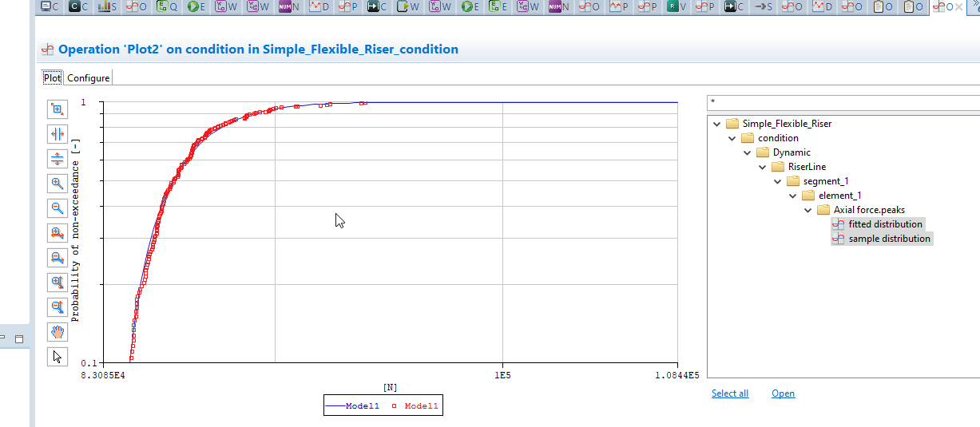Image resolution: width=980 pixels, height=427 pixels.
Task: Collapse the Axial force.peaks node
Action: [x=808, y=210]
